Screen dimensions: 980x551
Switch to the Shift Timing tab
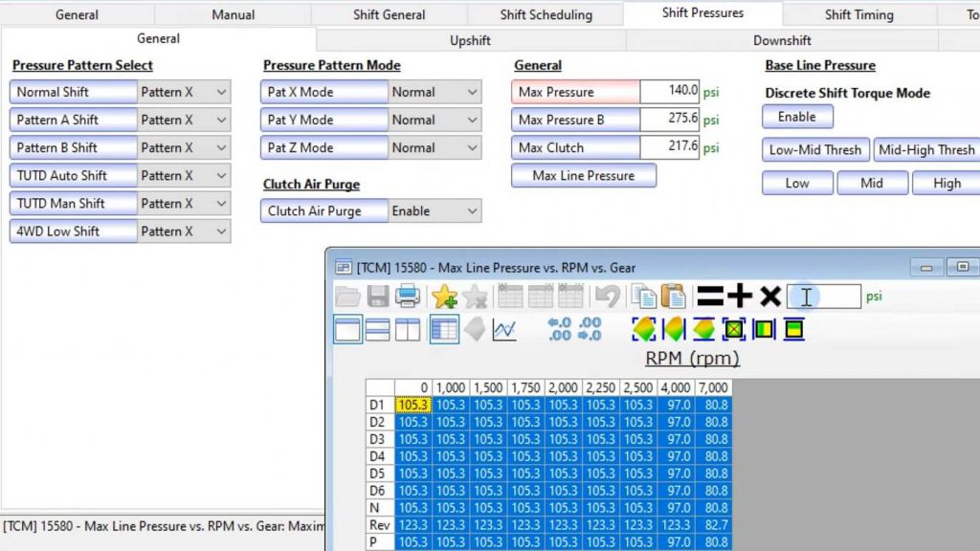pyautogui.click(x=858, y=14)
